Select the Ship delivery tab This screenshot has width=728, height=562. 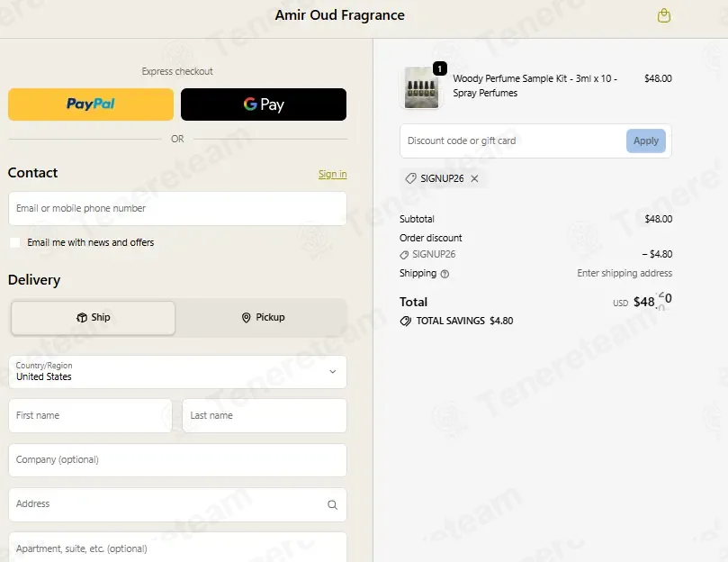click(x=94, y=318)
